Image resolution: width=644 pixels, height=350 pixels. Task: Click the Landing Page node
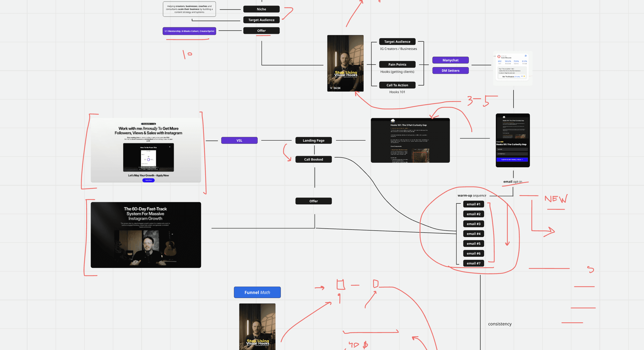(x=313, y=140)
